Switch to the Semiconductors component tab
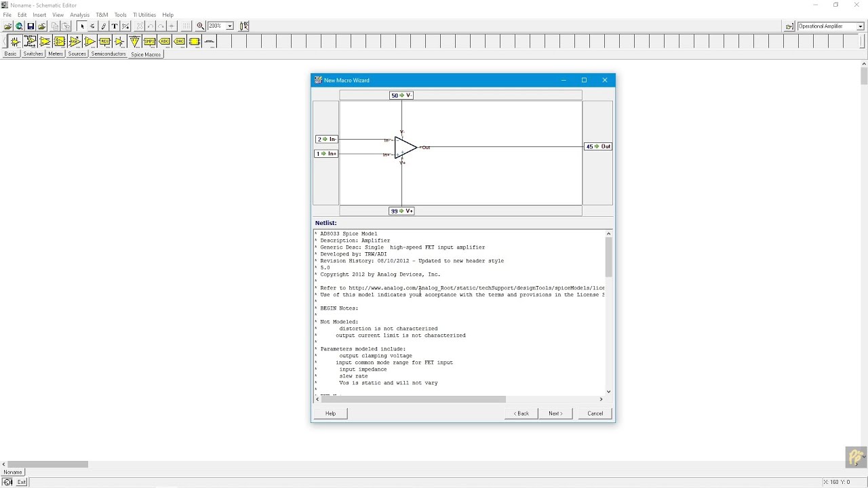868x488 pixels. 108,54
